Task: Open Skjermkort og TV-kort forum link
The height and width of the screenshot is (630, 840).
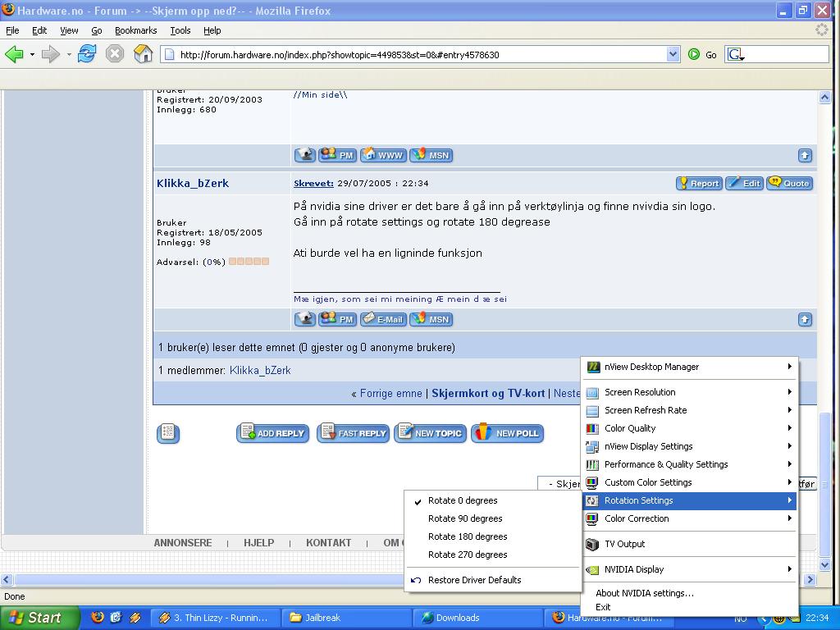Action: [x=488, y=393]
